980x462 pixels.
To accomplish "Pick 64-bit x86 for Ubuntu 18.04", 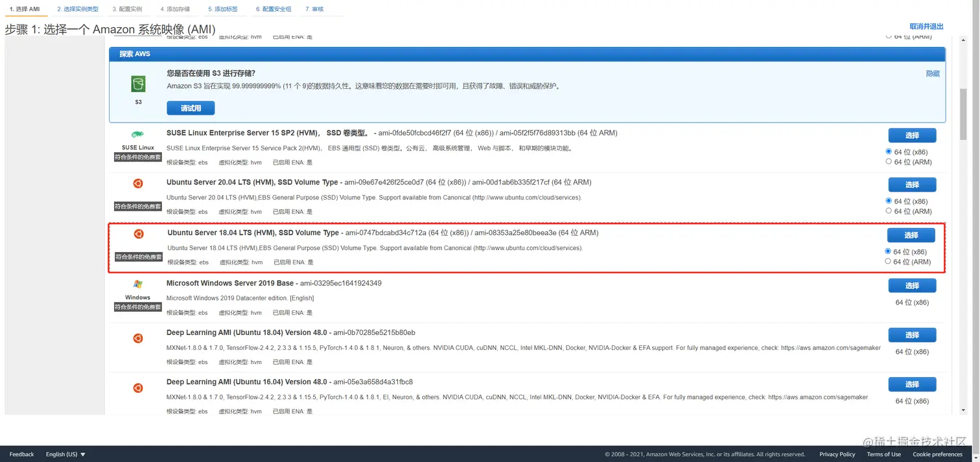I will pyautogui.click(x=888, y=251).
